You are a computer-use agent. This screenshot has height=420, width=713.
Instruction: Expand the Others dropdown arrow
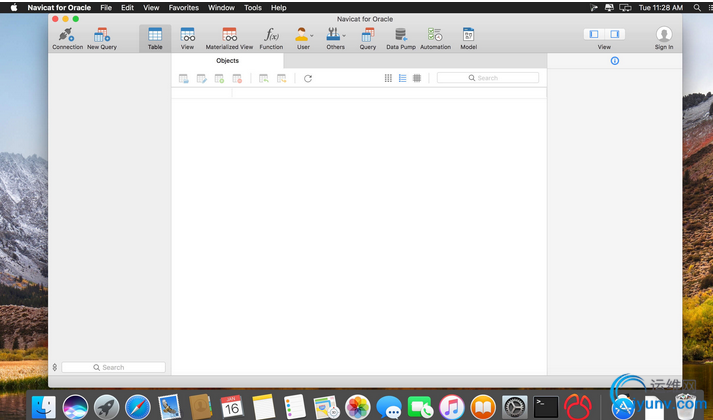(344, 35)
